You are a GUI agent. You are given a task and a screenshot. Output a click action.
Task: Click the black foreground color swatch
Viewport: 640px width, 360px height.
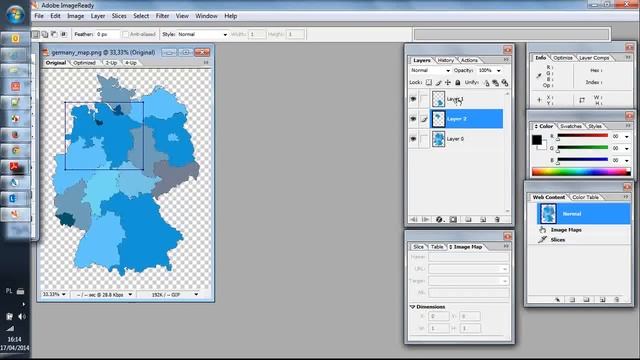pos(537,140)
